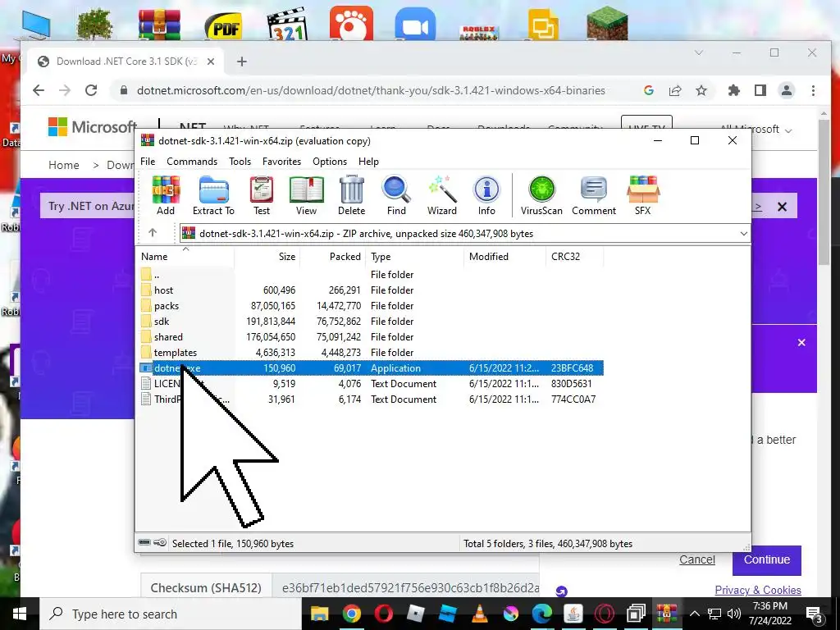Expand All Microsoft dropdown on webpage
Viewport: 840px width, 630px height.
756,130
